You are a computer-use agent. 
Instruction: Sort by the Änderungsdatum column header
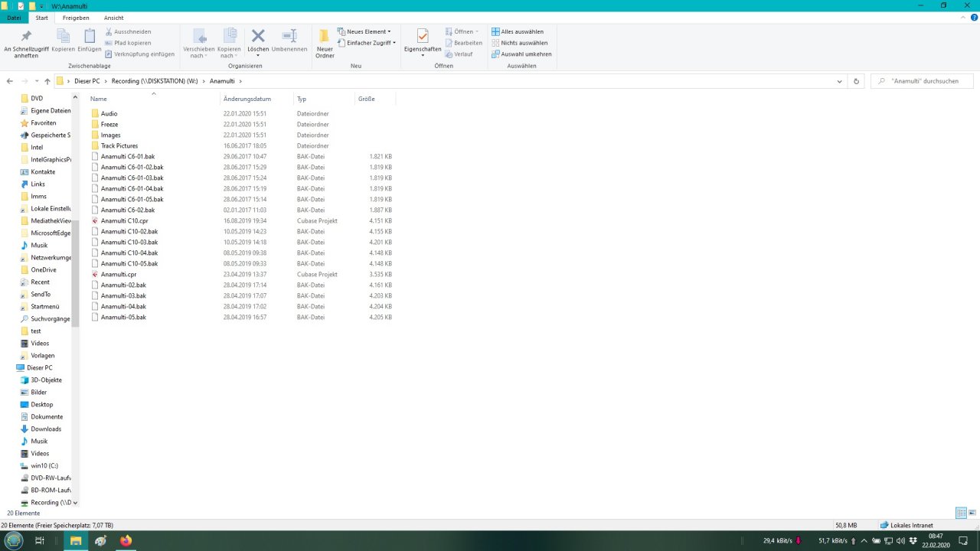pos(247,99)
